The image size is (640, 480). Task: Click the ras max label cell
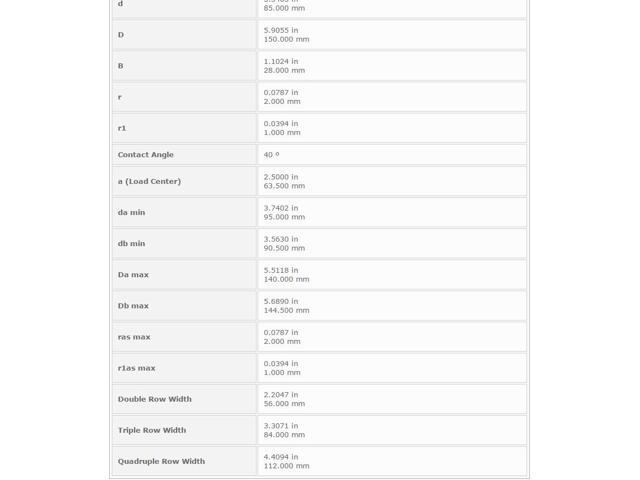[184, 337]
